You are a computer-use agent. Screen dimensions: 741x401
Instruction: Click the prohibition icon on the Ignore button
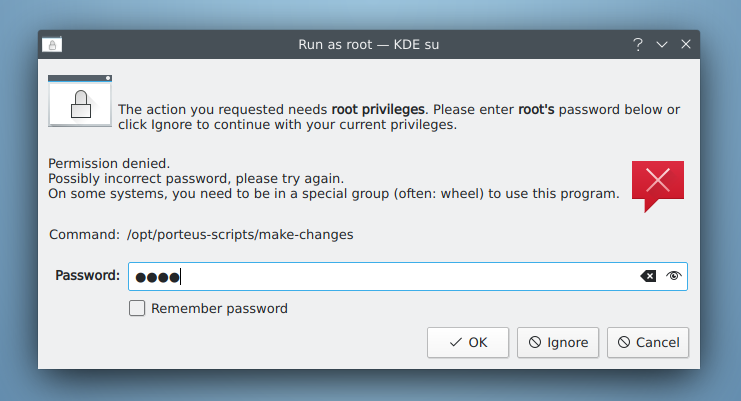[534, 342]
